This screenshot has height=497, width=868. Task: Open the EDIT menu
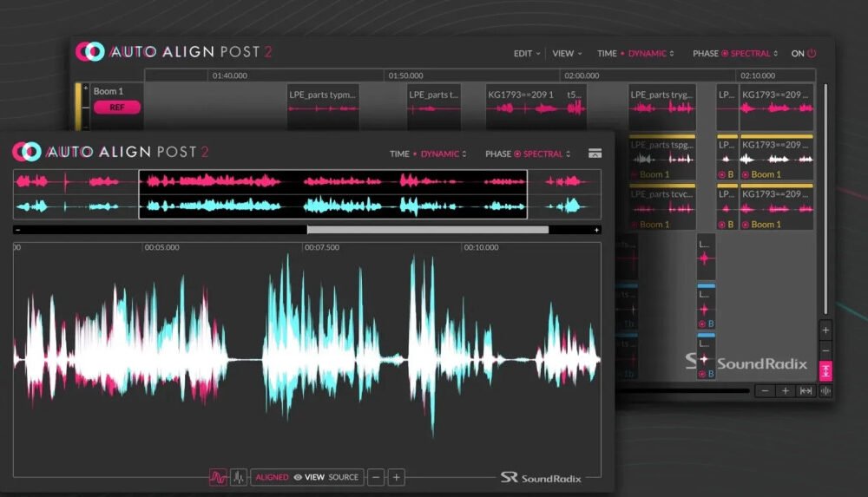click(526, 54)
